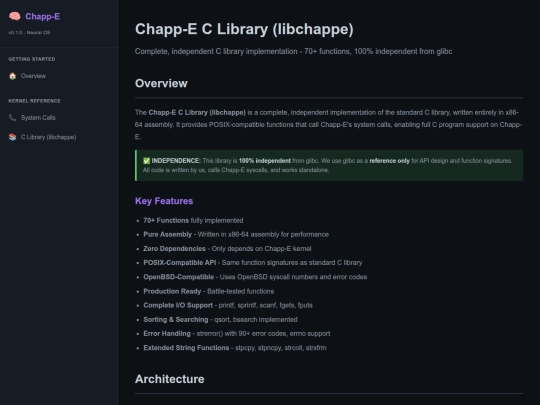
Task: Open the Overview sidebar link
Action: click(33, 76)
